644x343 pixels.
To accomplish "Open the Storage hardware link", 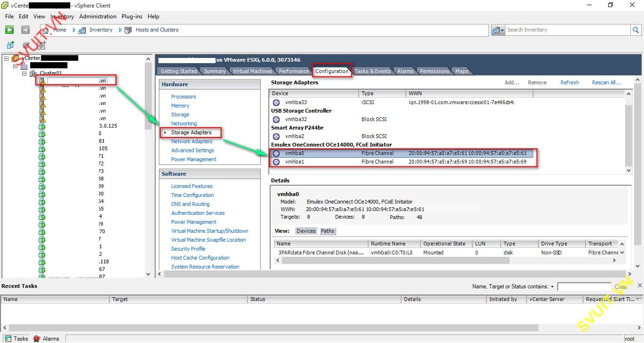I will [180, 114].
